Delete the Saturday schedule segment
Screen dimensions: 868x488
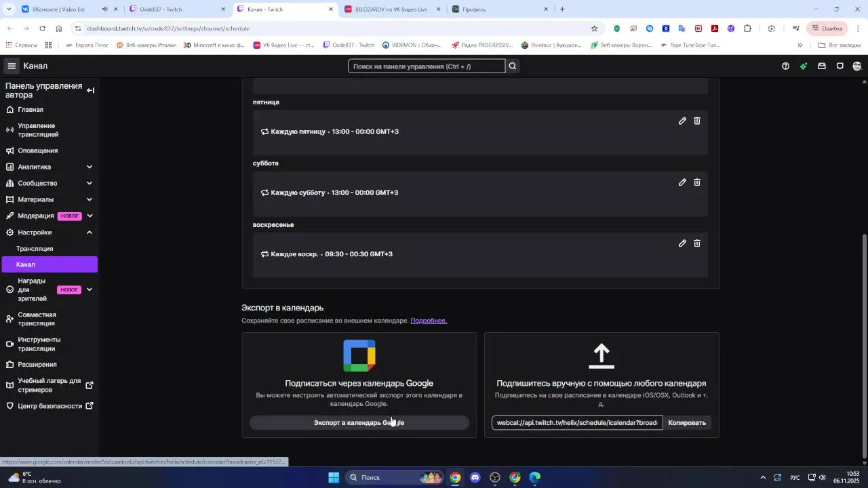point(697,182)
